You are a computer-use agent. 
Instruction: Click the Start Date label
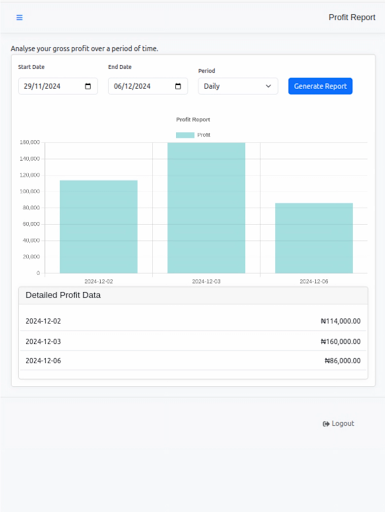(31, 67)
